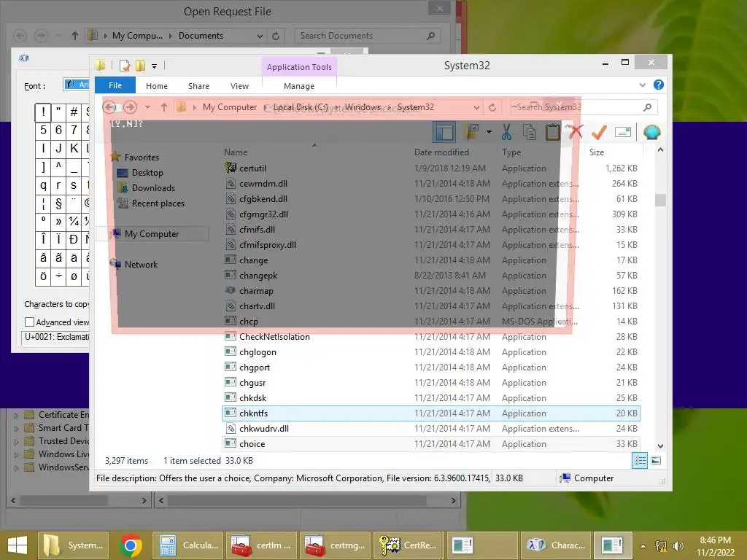Click the Paste clipboard toolbar icon
The width and height of the screenshot is (747, 560).
point(553,132)
